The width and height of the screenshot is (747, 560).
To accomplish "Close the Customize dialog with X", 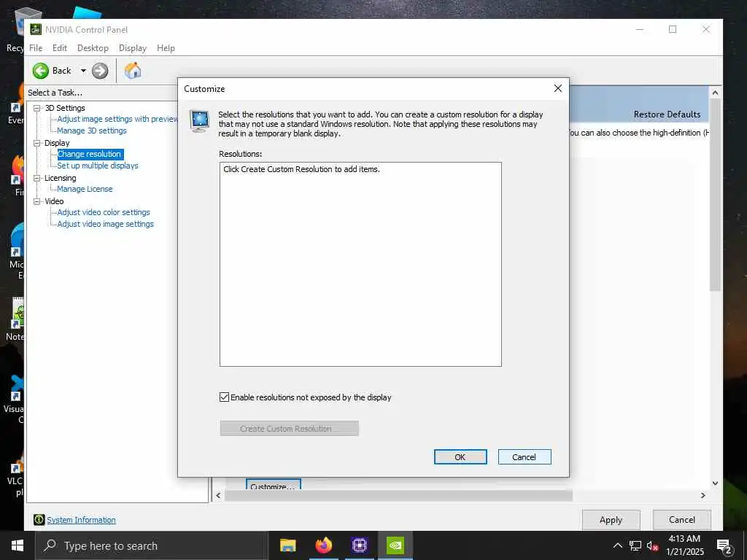I will click(x=558, y=88).
